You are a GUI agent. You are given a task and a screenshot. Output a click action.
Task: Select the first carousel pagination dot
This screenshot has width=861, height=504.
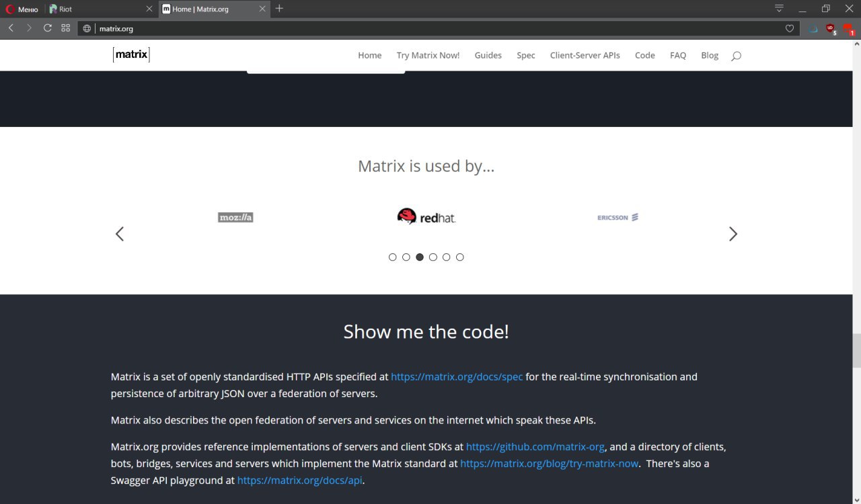(x=393, y=257)
